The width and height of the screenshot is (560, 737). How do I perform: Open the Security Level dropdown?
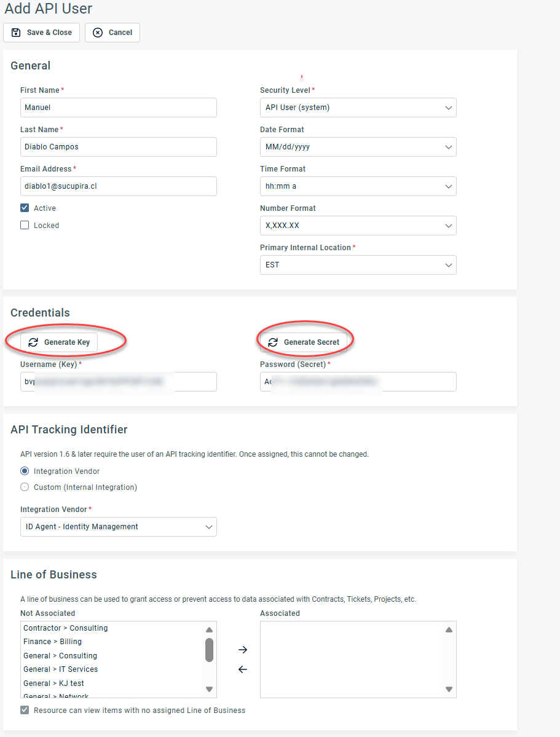[x=358, y=108]
